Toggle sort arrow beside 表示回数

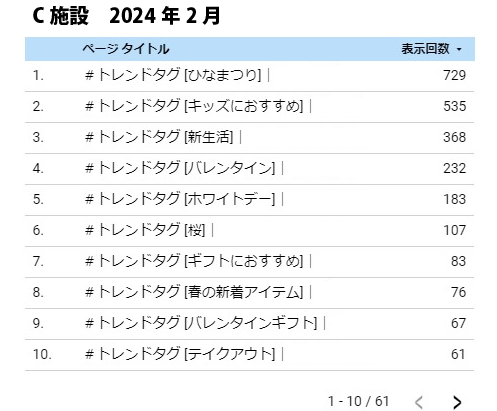click(x=459, y=49)
